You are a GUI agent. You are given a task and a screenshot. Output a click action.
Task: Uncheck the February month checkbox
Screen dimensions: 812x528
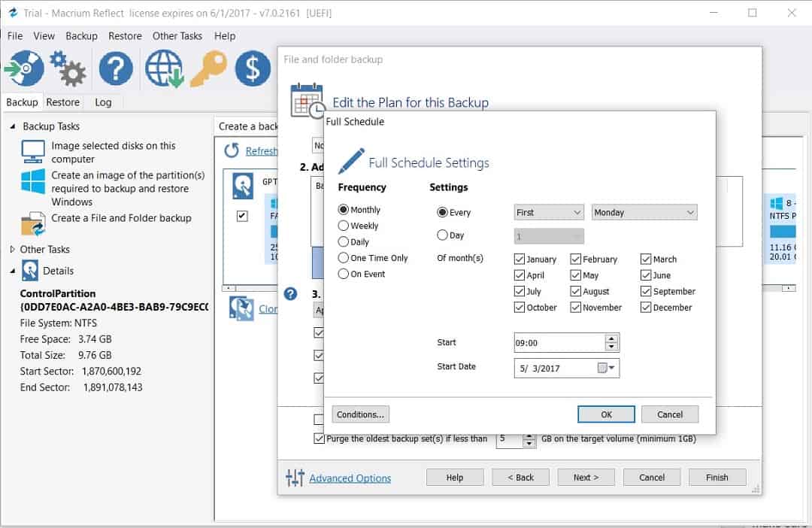[575, 259]
